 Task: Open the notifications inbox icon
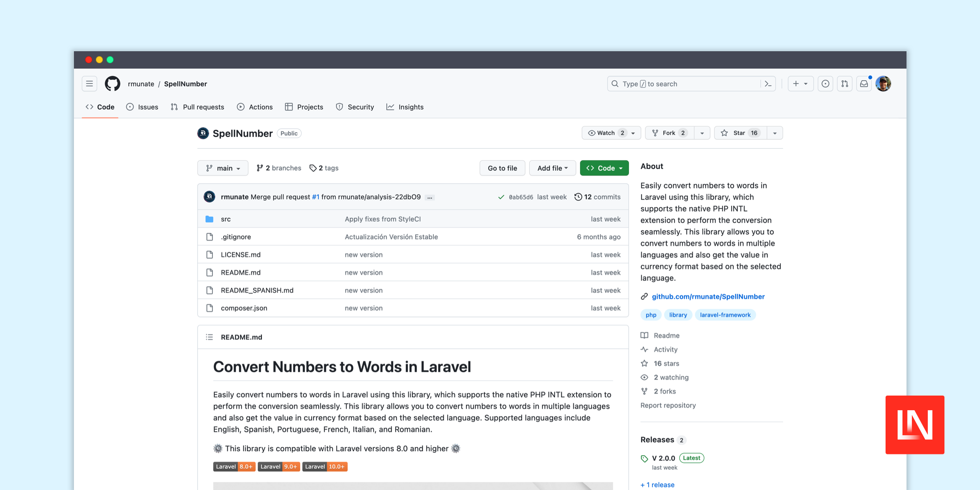coord(864,84)
